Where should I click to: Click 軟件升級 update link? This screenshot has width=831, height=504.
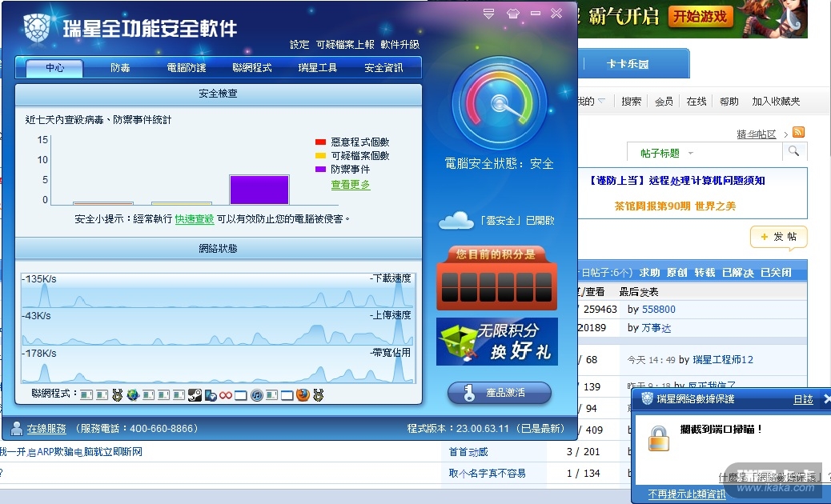(x=400, y=45)
